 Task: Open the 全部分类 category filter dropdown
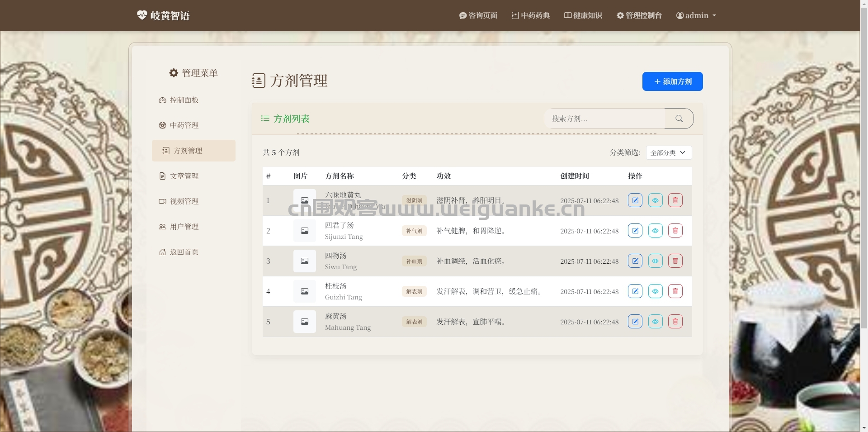point(669,152)
